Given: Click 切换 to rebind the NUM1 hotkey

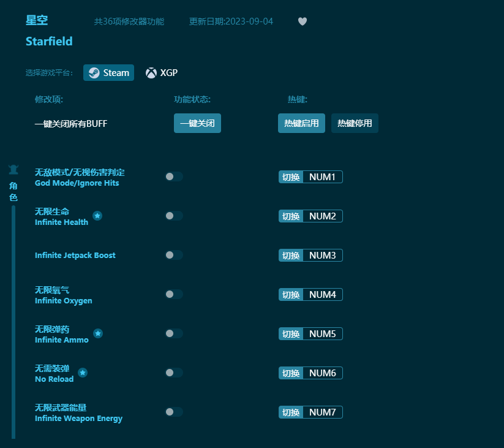Looking at the screenshot, I should pyautogui.click(x=290, y=177).
